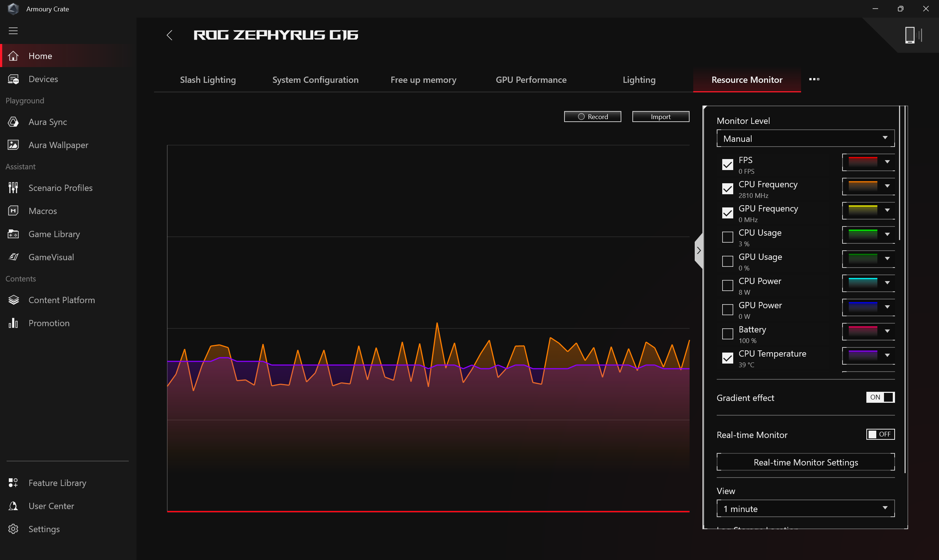Open Scenario Profiles icon in sidebar
Screen dimensions: 939x560
(13, 188)
